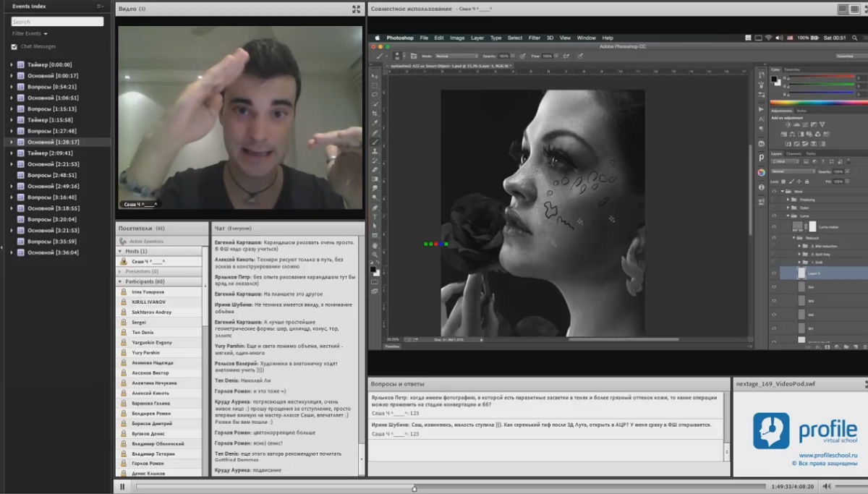
Task: Make the Video pod full screen
Action: [356, 9]
